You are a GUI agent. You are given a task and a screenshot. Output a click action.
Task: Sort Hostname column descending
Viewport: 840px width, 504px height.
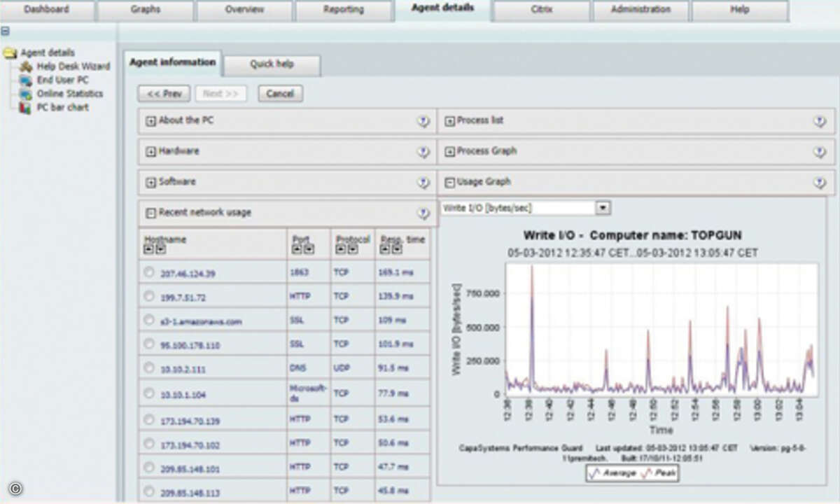coord(160,249)
